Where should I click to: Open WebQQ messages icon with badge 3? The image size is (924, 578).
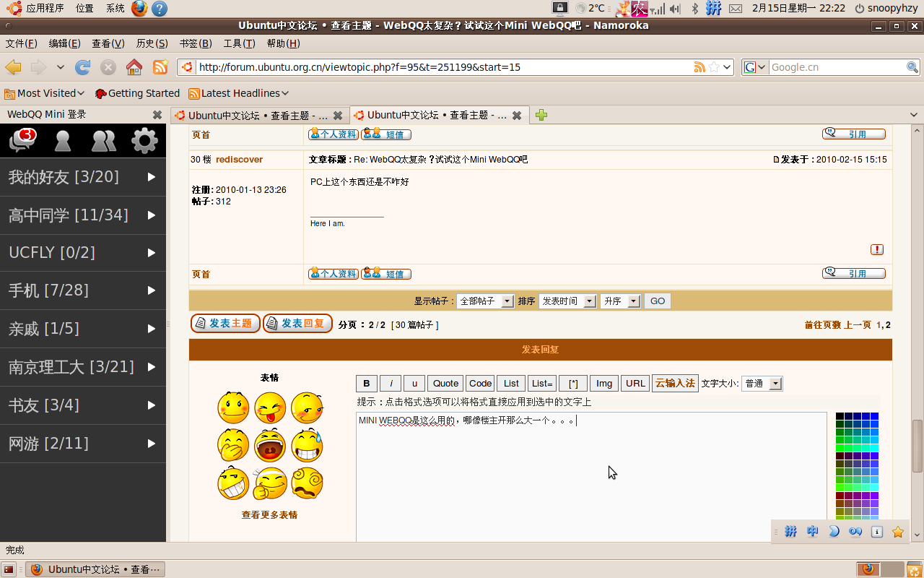[x=22, y=140]
